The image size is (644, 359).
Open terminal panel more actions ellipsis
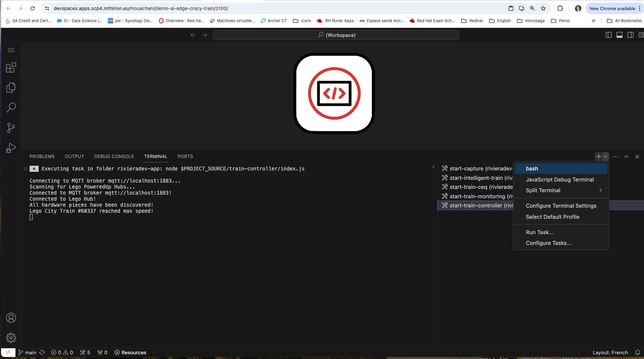[615, 157]
